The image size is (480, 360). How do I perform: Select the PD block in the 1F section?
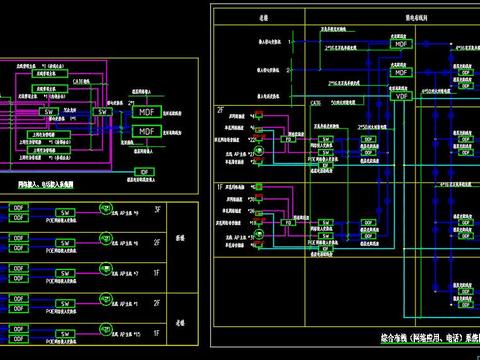(288, 222)
